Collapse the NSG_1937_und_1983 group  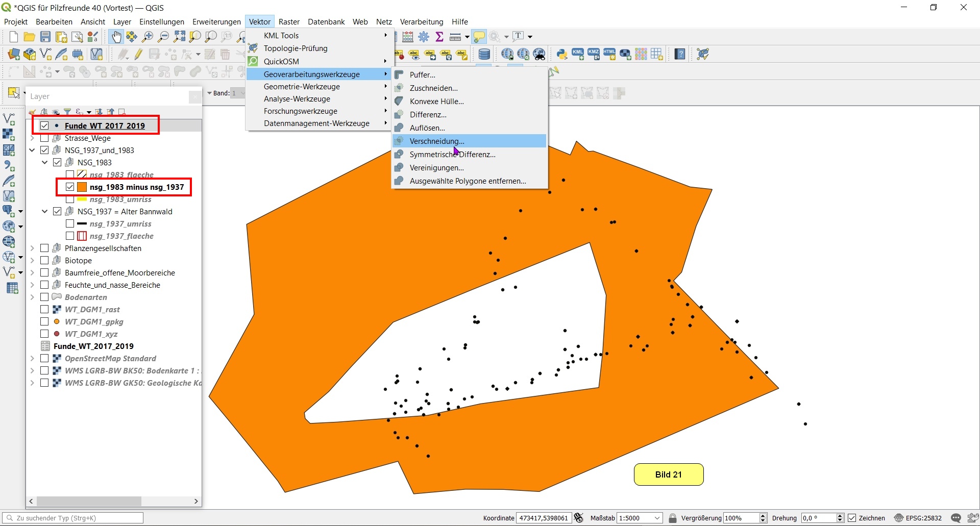point(32,151)
